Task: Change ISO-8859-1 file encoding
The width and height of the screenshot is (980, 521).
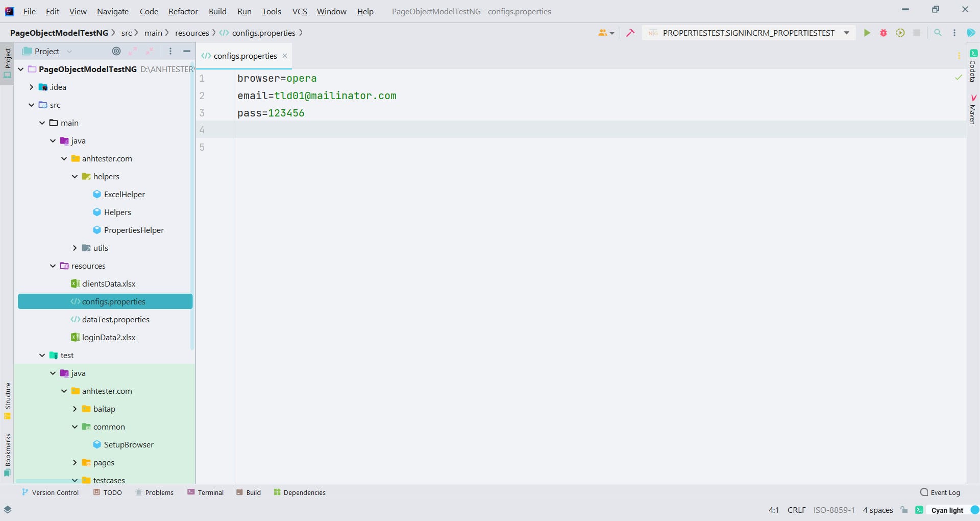Action: pos(834,510)
